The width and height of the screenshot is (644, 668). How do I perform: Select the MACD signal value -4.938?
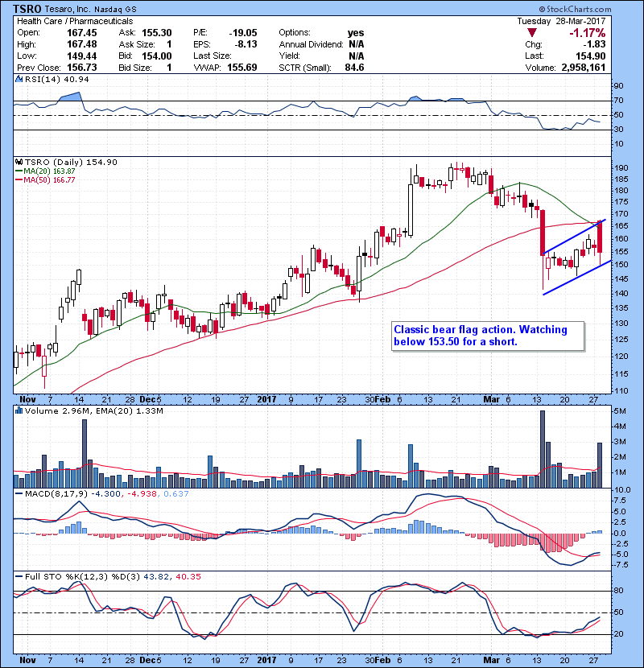click(x=142, y=494)
